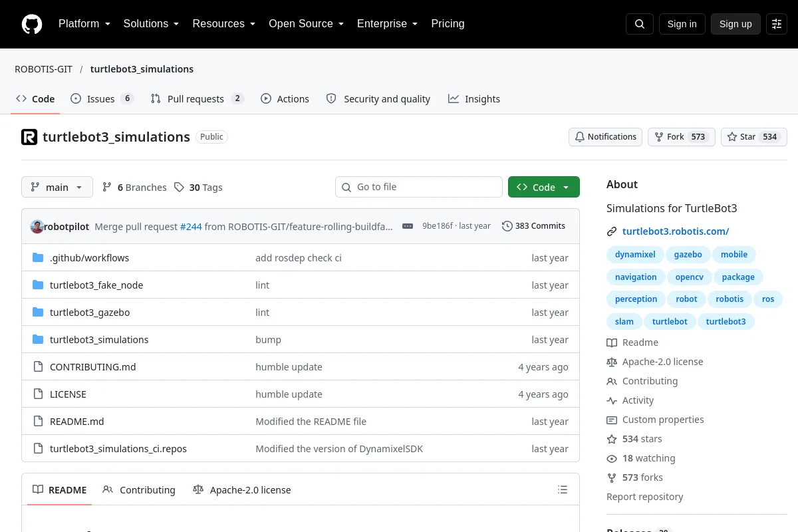Click the scale icon beside Apache-2.0 license in About
798x532 pixels.
click(612, 362)
